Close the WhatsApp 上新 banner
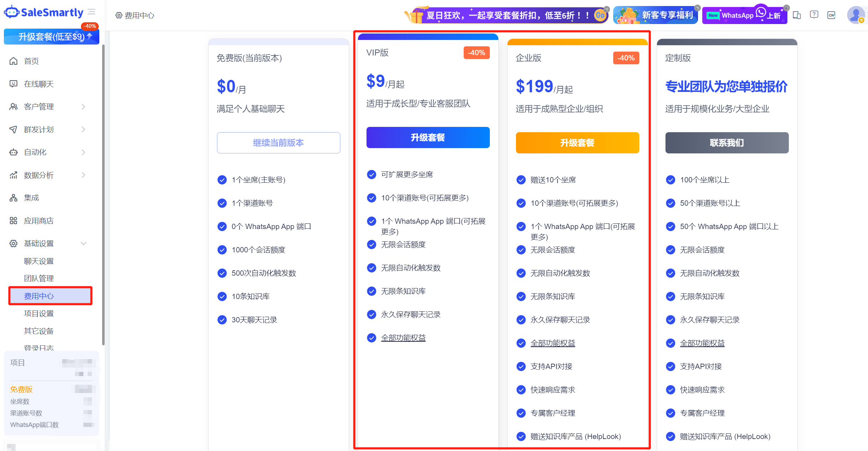Screen dimensions: 868x451 [786, 8]
